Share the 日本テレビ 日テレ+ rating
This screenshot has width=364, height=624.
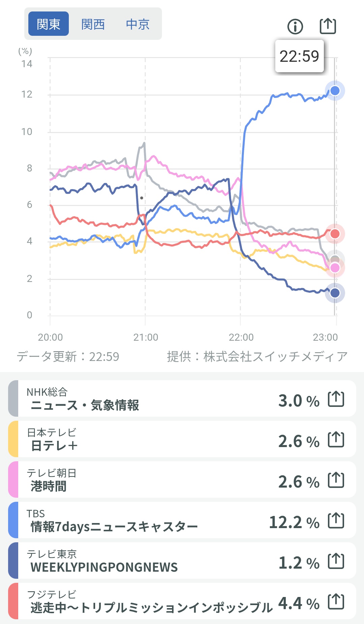tap(336, 440)
